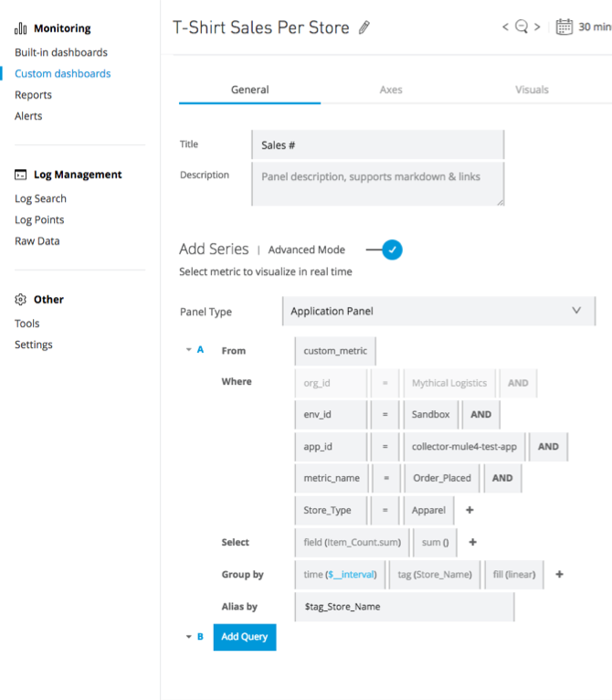Open the calendar time range picker
This screenshot has width=612, height=700.
coord(565,27)
